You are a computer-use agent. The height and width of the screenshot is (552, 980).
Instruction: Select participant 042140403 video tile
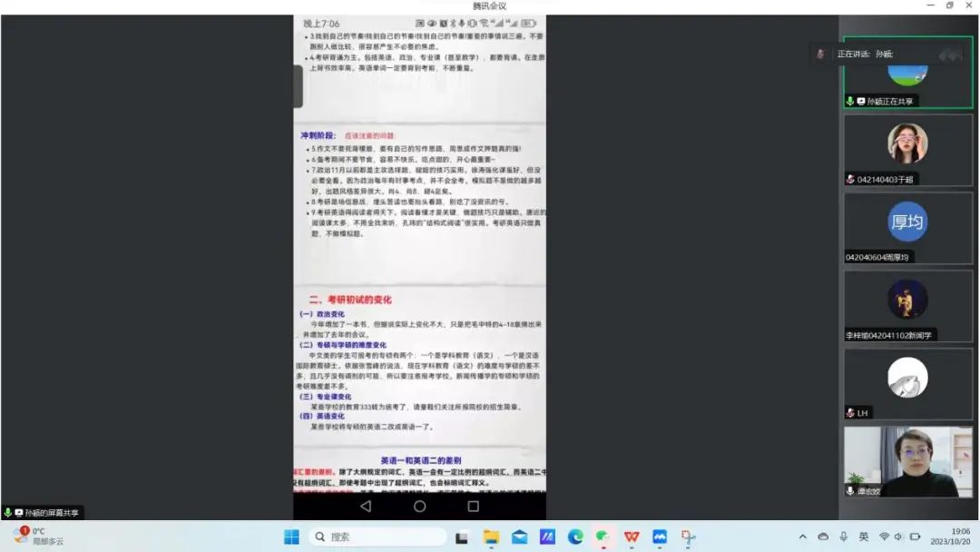[907, 150]
